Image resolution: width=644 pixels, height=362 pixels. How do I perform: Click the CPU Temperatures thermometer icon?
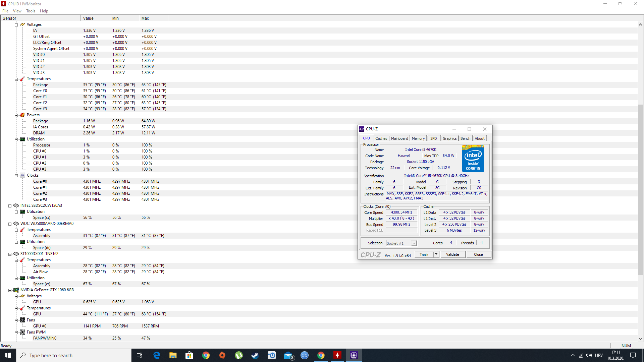(22, 79)
